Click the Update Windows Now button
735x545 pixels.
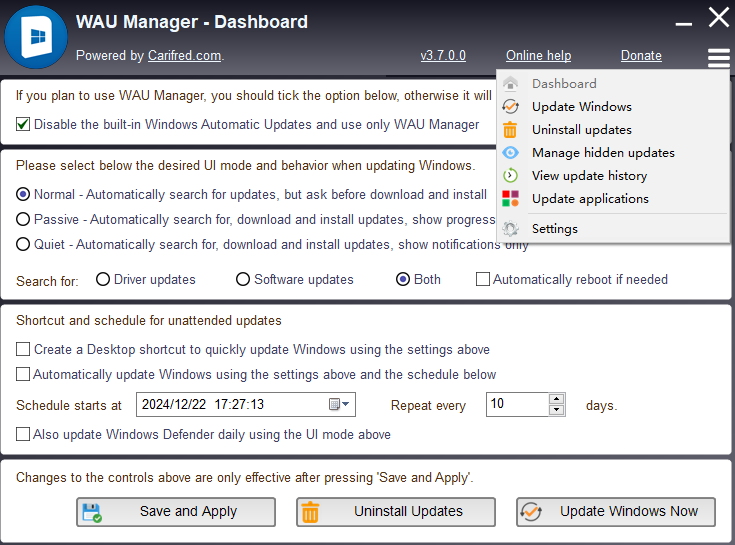click(616, 512)
